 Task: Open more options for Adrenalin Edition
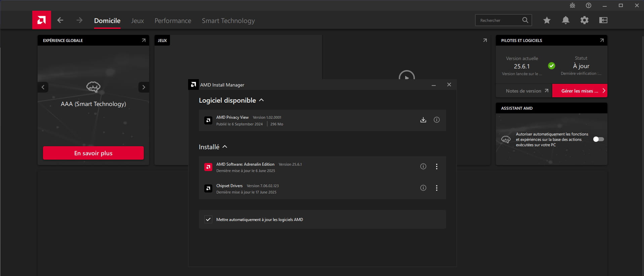coord(437,166)
